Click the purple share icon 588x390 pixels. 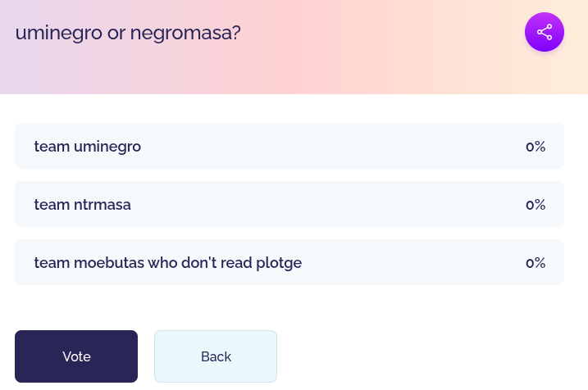coord(545,32)
